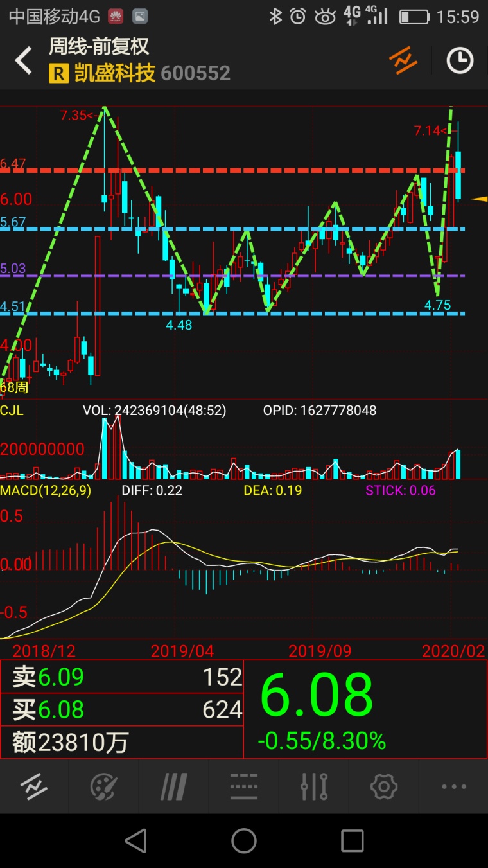Tap the 周线-前复权 period title
Image resolution: width=488 pixels, height=868 pixels.
[x=99, y=46]
